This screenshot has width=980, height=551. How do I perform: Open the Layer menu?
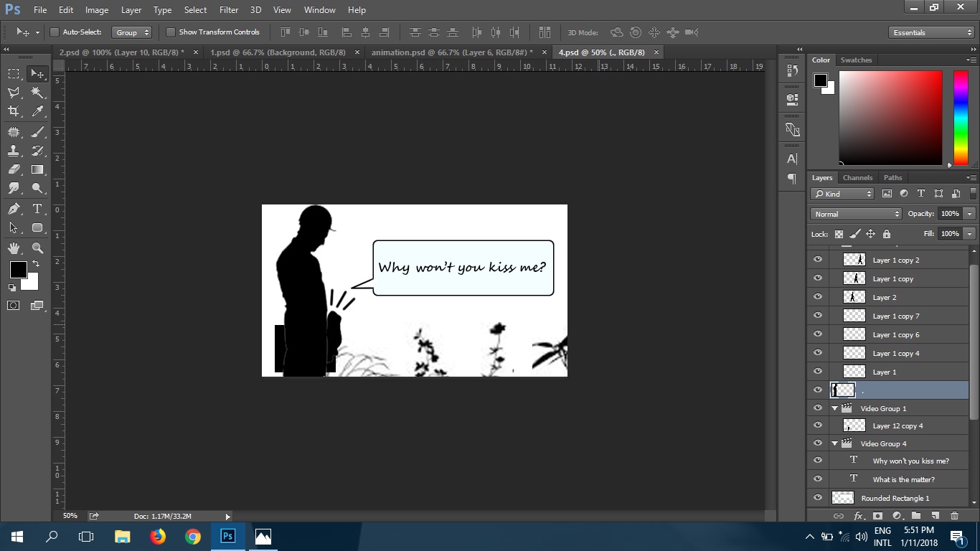click(131, 10)
